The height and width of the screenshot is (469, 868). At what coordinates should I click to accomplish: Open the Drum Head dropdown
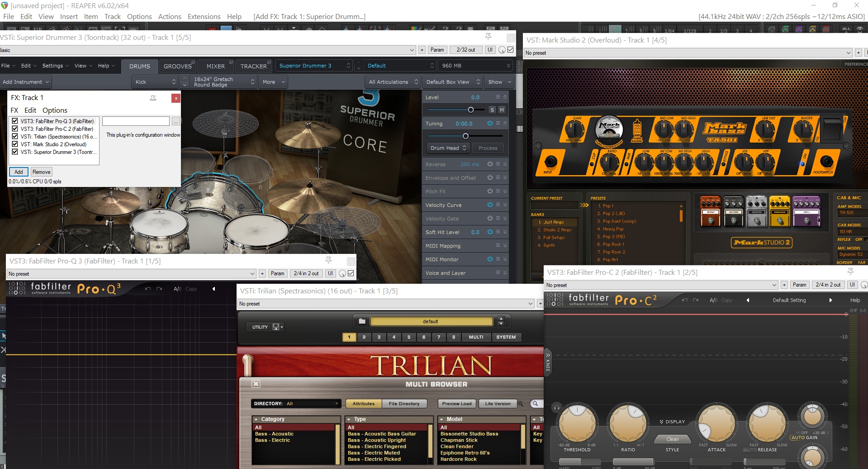click(449, 148)
